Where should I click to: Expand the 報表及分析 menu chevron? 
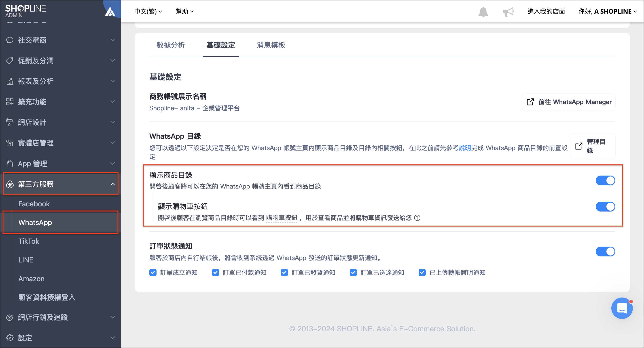tap(113, 81)
